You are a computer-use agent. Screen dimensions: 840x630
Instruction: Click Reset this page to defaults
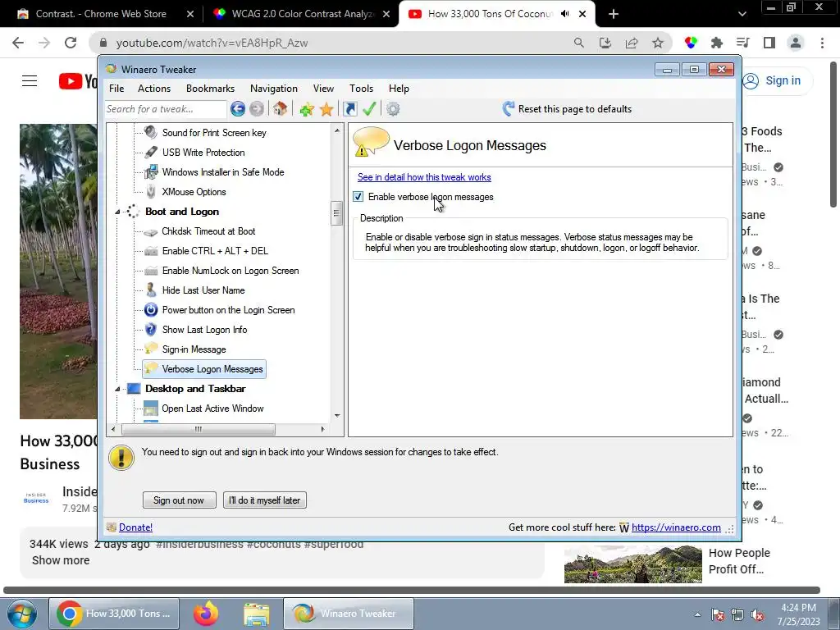(x=567, y=109)
